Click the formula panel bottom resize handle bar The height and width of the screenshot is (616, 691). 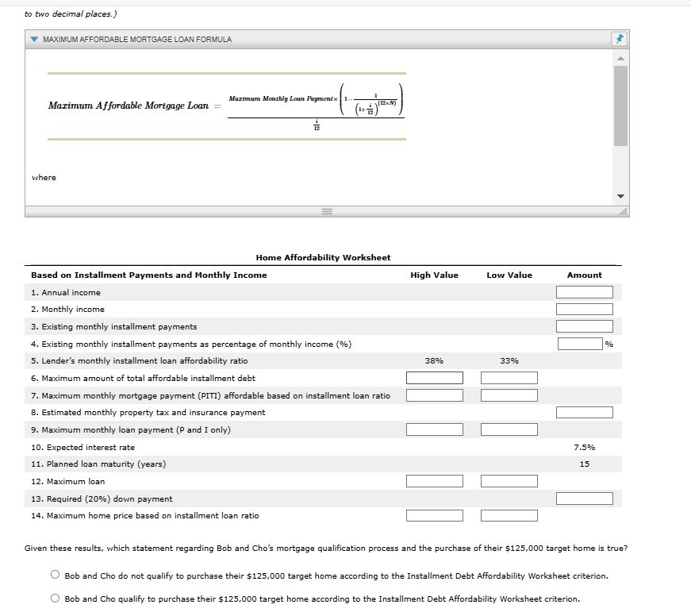327,211
